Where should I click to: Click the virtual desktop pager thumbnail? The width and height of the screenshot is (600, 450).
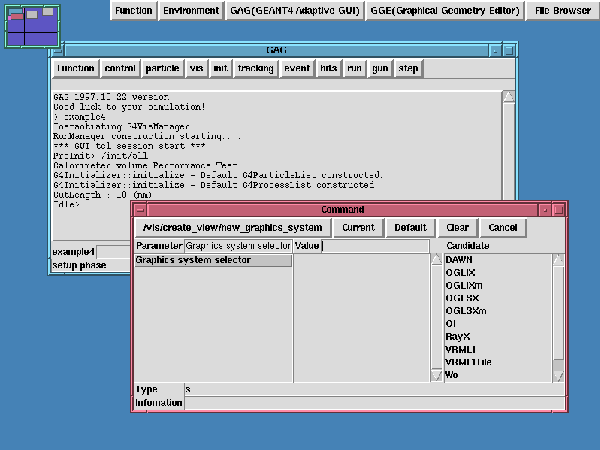(33, 26)
